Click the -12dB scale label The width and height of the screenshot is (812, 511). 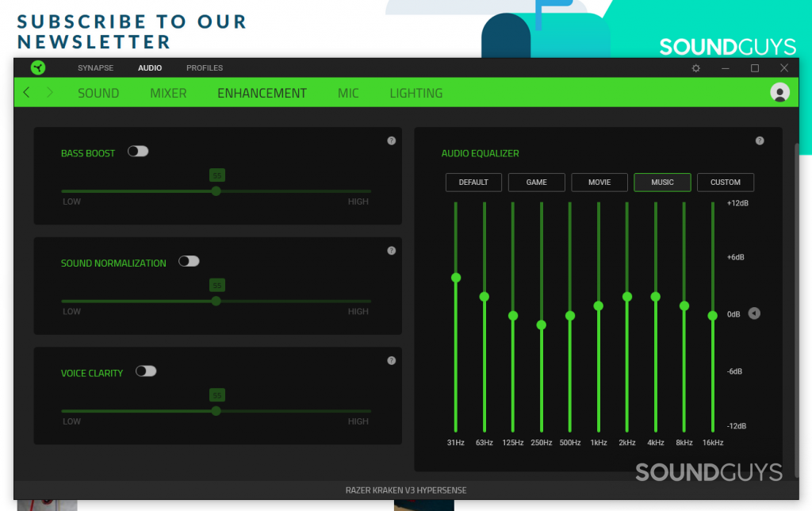point(737,426)
